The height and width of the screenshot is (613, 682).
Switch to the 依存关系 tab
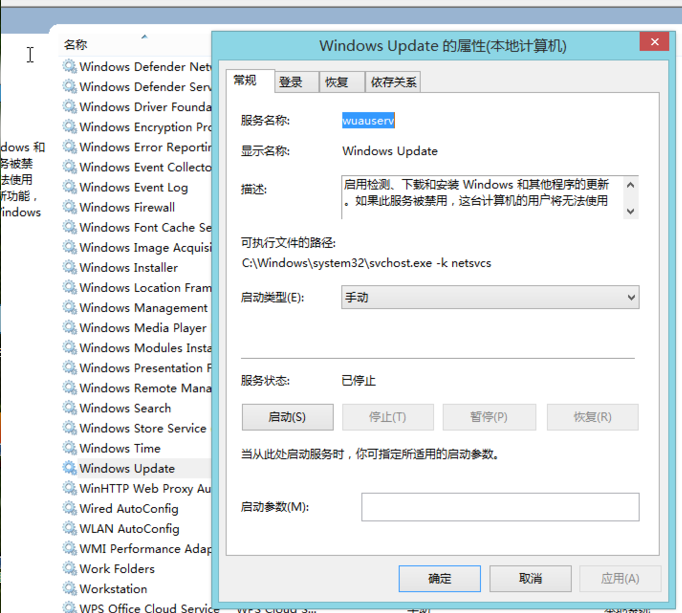point(394,82)
